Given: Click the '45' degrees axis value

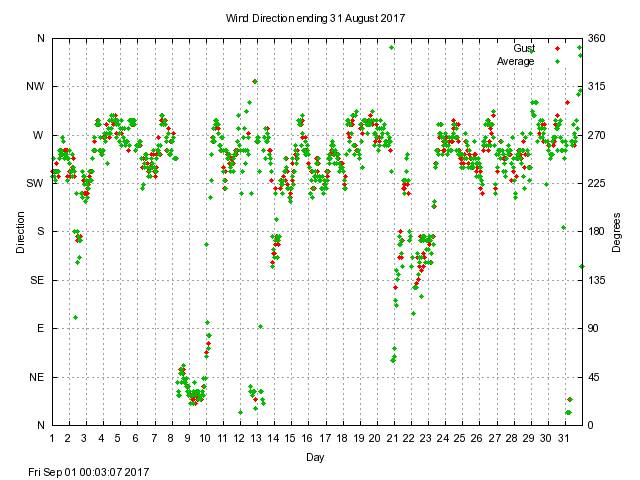Looking at the screenshot, I should pos(593,377).
